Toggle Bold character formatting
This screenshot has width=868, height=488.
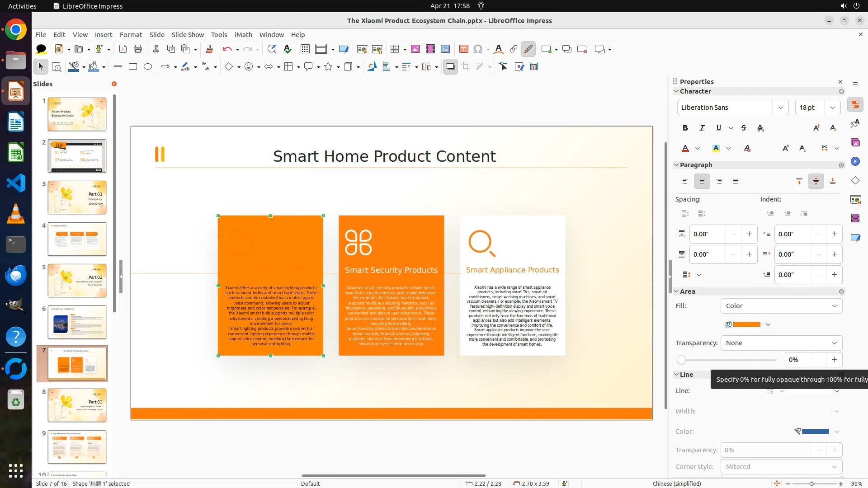click(685, 128)
